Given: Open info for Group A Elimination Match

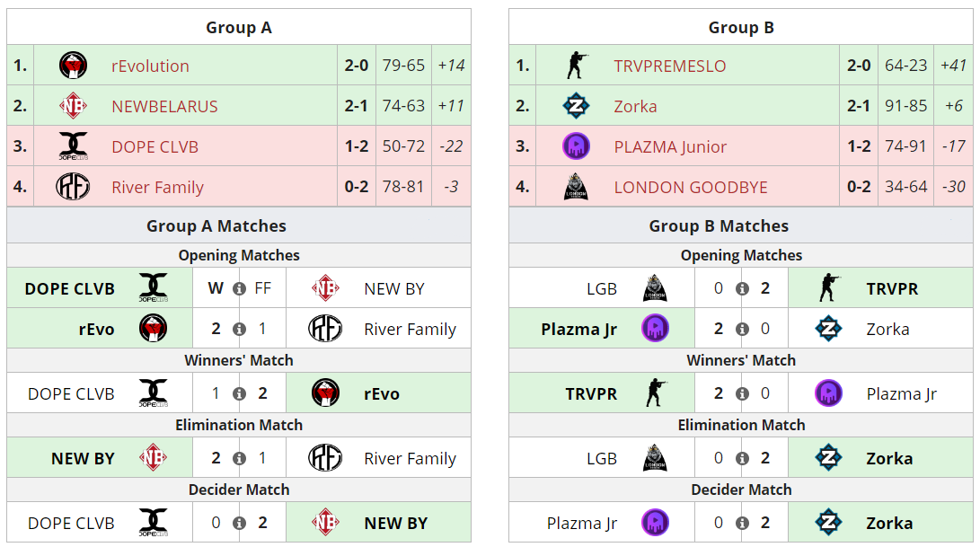Looking at the screenshot, I should pyautogui.click(x=239, y=459).
